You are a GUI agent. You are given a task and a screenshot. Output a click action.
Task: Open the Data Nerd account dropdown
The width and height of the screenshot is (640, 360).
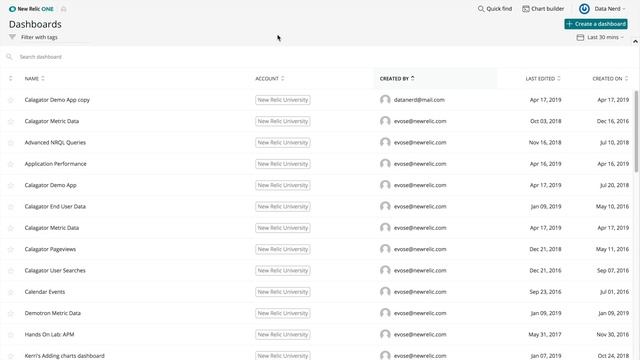click(x=610, y=9)
